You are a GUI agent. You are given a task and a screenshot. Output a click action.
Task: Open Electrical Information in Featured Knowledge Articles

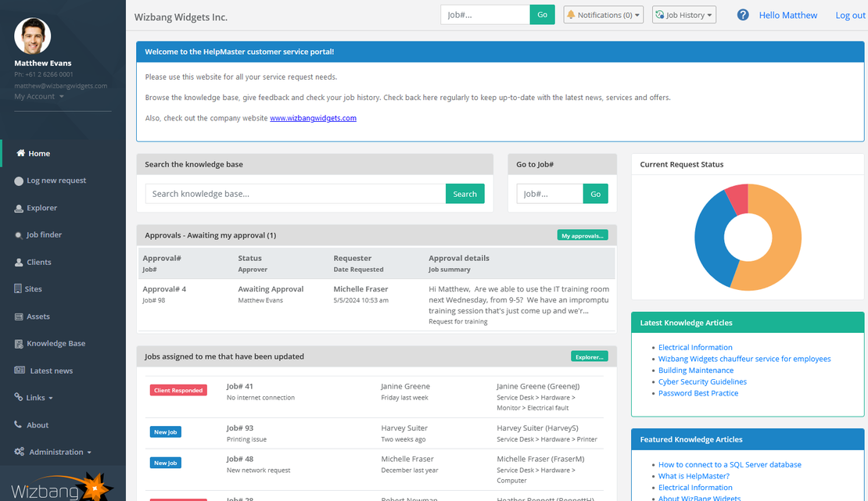pos(695,487)
